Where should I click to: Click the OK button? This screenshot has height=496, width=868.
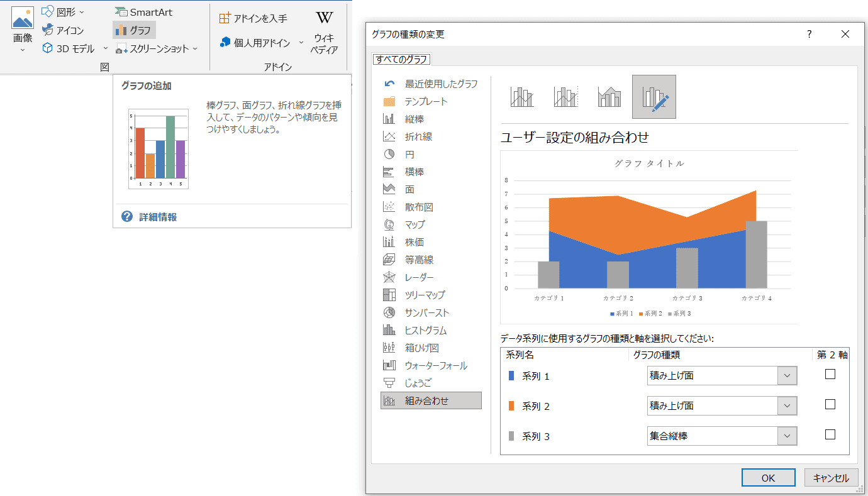click(x=768, y=478)
